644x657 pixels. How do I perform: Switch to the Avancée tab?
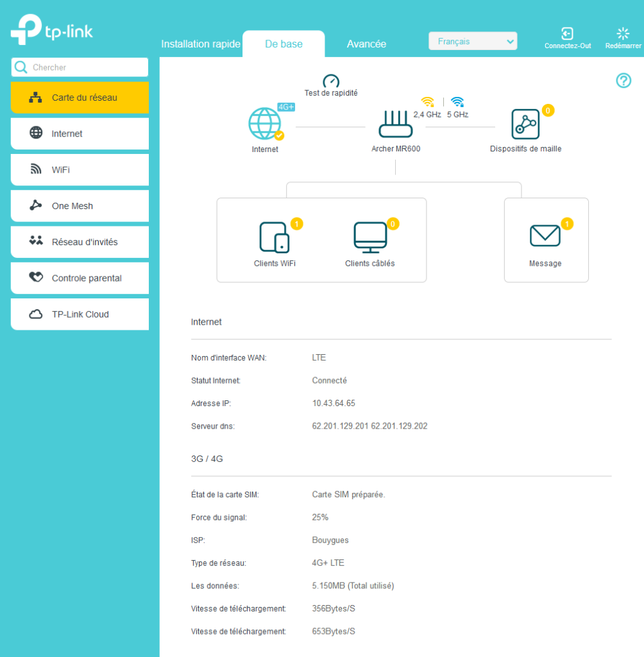(x=366, y=44)
